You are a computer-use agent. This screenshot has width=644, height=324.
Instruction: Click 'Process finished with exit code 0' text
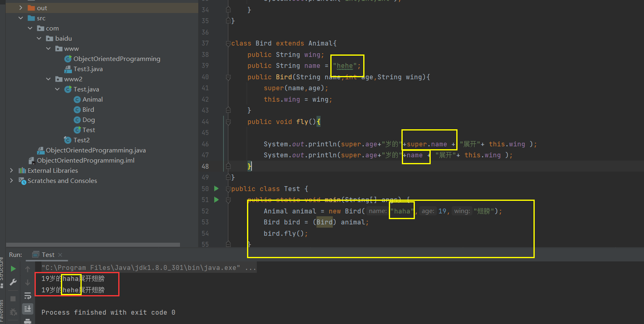point(108,312)
